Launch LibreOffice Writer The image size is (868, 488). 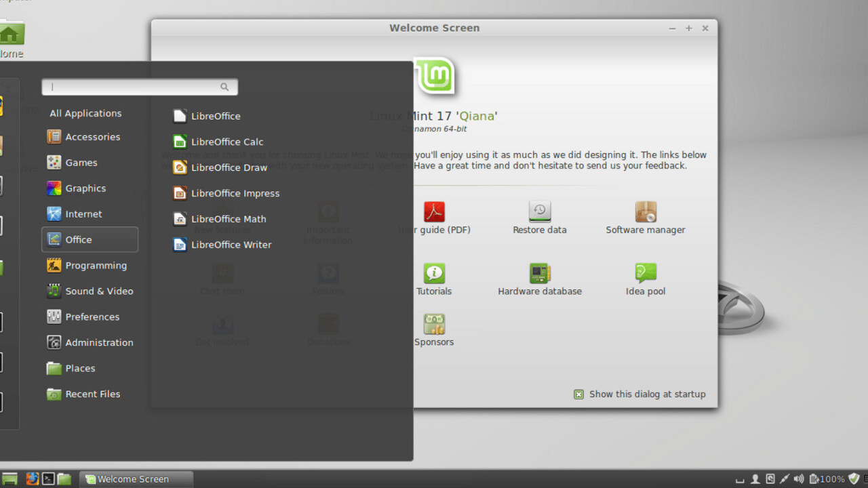click(x=231, y=245)
